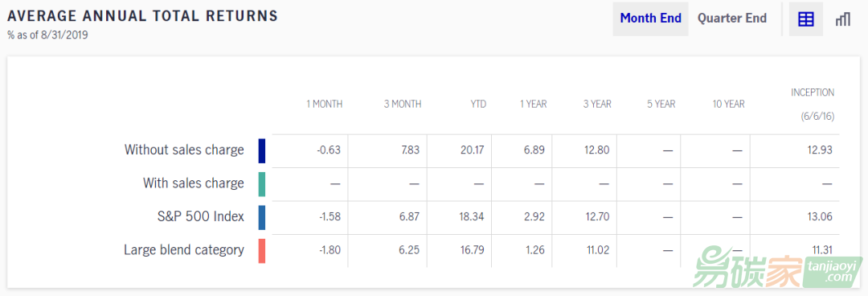The image size is (868, 296).
Task: Click the coral Large blend category swatch
Action: (x=262, y=250)
